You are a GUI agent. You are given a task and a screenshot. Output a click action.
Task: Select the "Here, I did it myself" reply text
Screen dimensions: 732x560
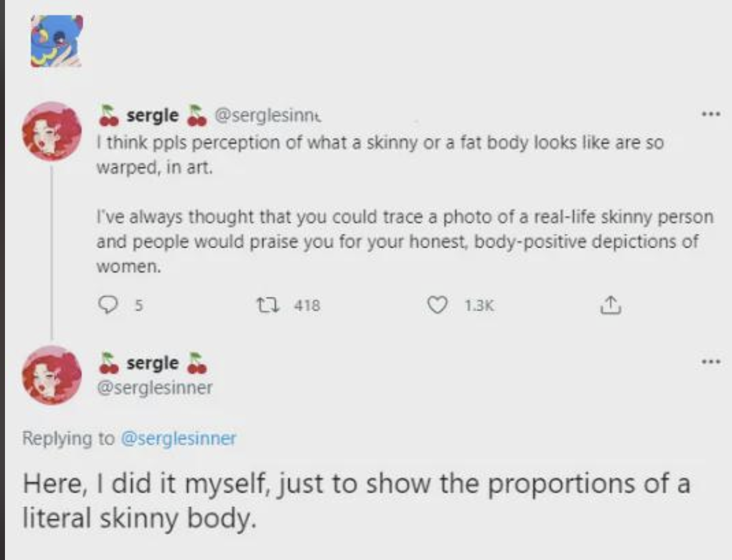(355, 500)
